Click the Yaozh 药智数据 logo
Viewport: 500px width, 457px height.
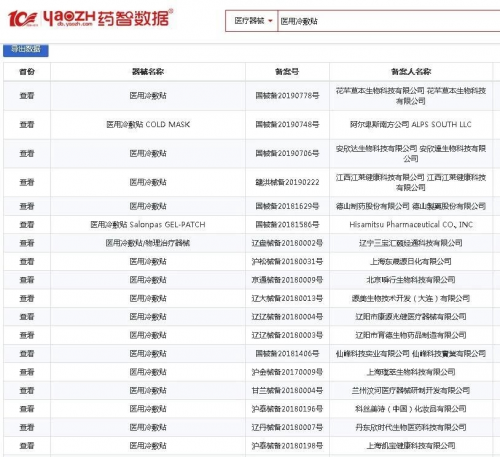coord(90,18)
